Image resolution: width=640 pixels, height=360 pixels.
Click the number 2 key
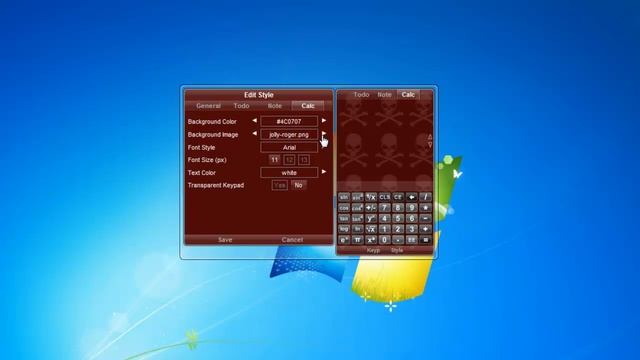tap(398, 229)
